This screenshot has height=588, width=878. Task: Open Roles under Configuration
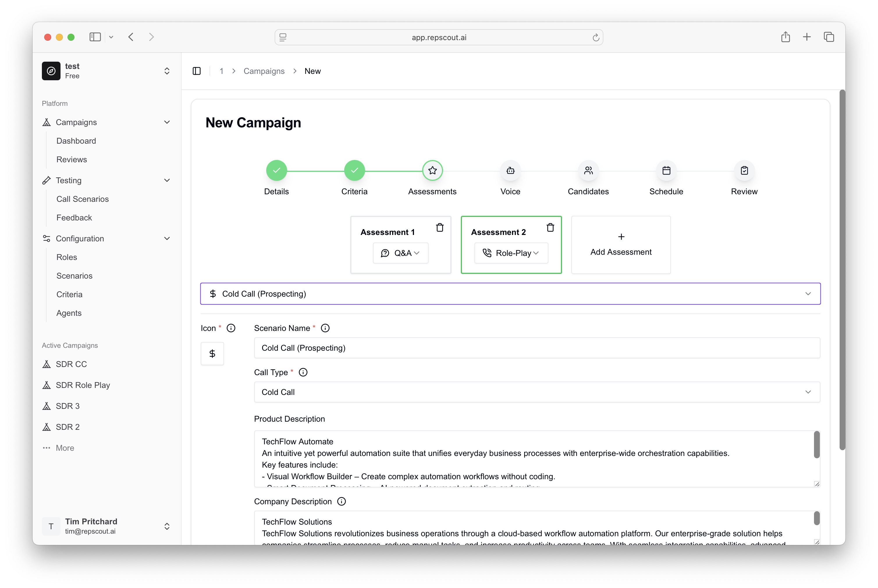click(x=67, y=257)
